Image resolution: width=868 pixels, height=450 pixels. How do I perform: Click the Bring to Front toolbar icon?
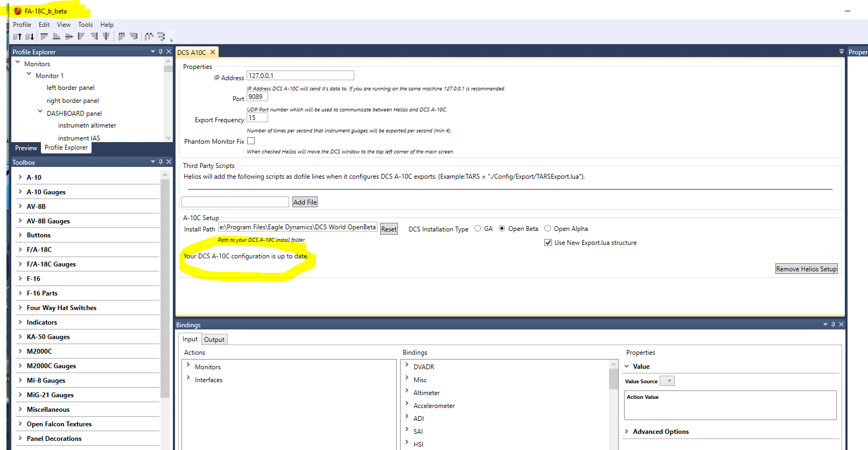(x=17, y=37)
